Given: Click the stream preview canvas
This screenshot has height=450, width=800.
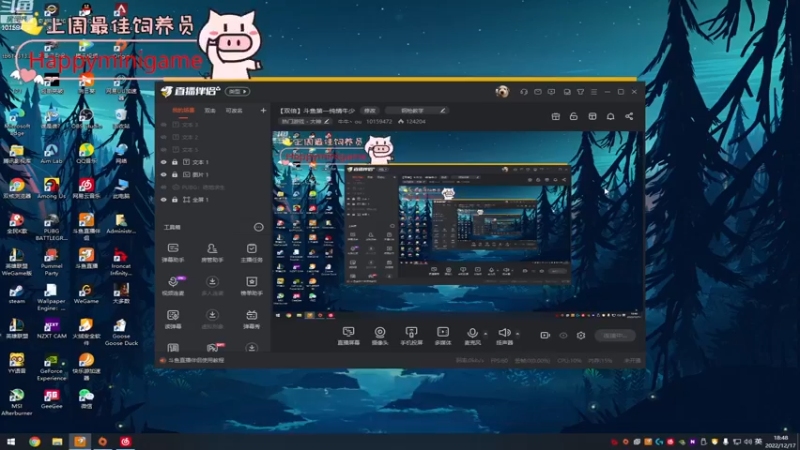Looking at the screenshot, I should point(457,226).
